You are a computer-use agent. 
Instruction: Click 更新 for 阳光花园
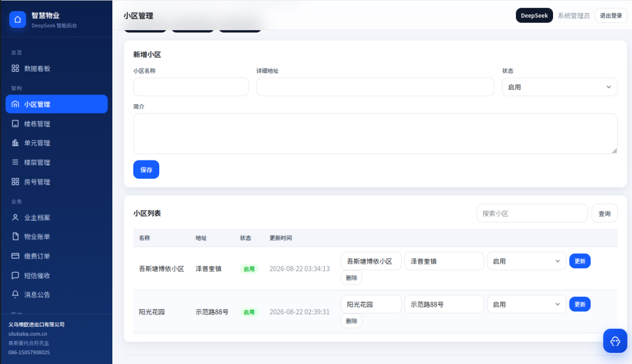coord(580,304)
